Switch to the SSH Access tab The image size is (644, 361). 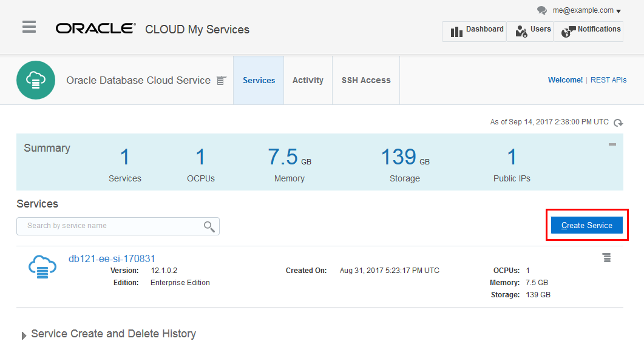[366, 80]
